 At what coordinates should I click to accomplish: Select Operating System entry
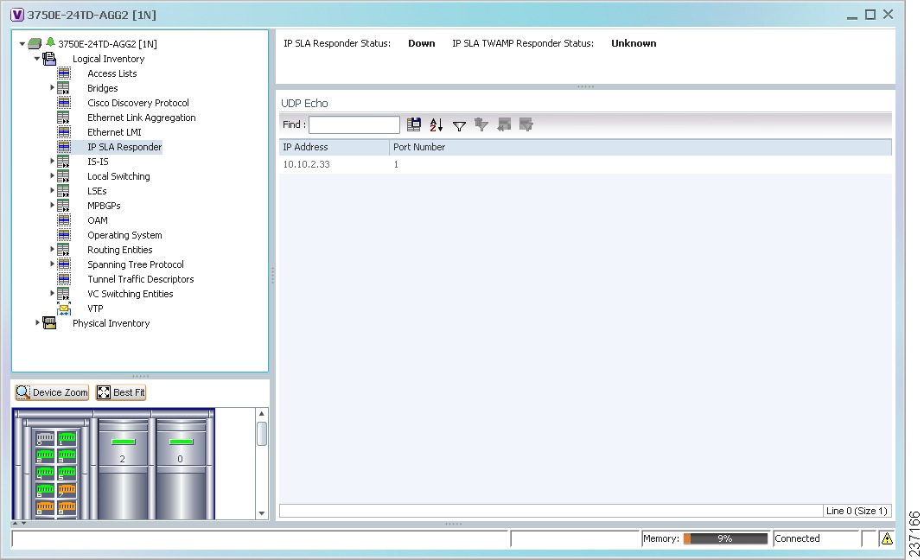coord(124,235)
